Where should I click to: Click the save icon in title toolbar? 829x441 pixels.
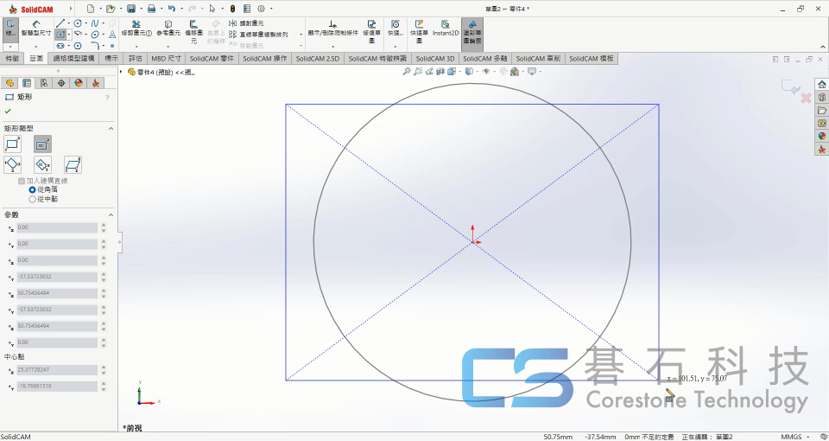click(x=131, y=9)
